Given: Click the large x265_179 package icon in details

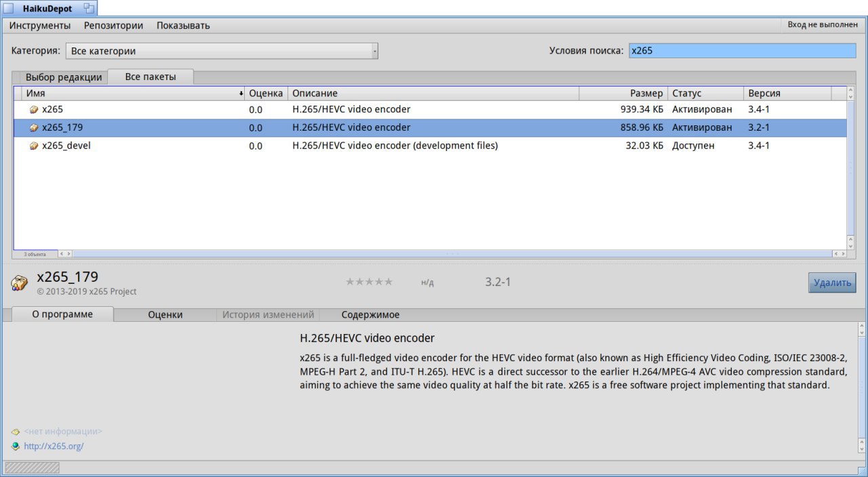Looking at the screenshot, I should pos(20,283).
